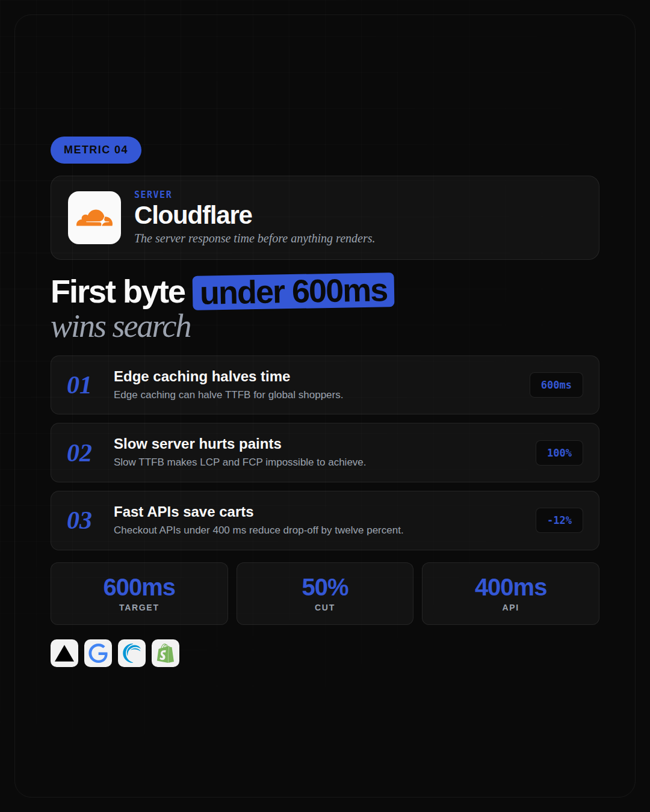Click the -12% badge in row 03

point(559,520)
